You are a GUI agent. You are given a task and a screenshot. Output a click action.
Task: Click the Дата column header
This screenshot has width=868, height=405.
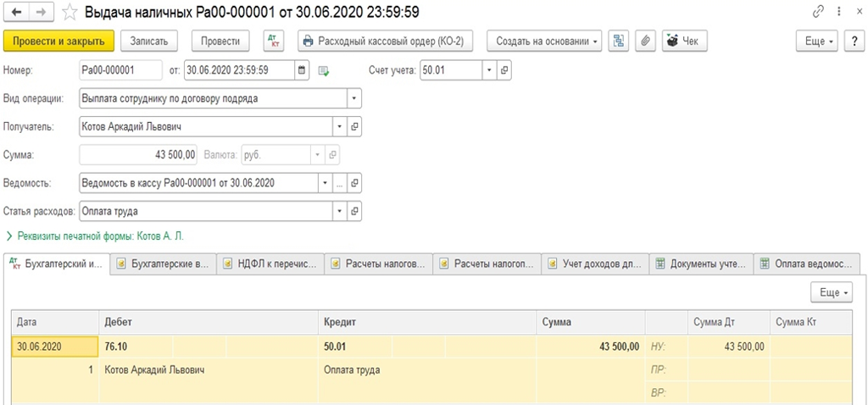(55, 322)
